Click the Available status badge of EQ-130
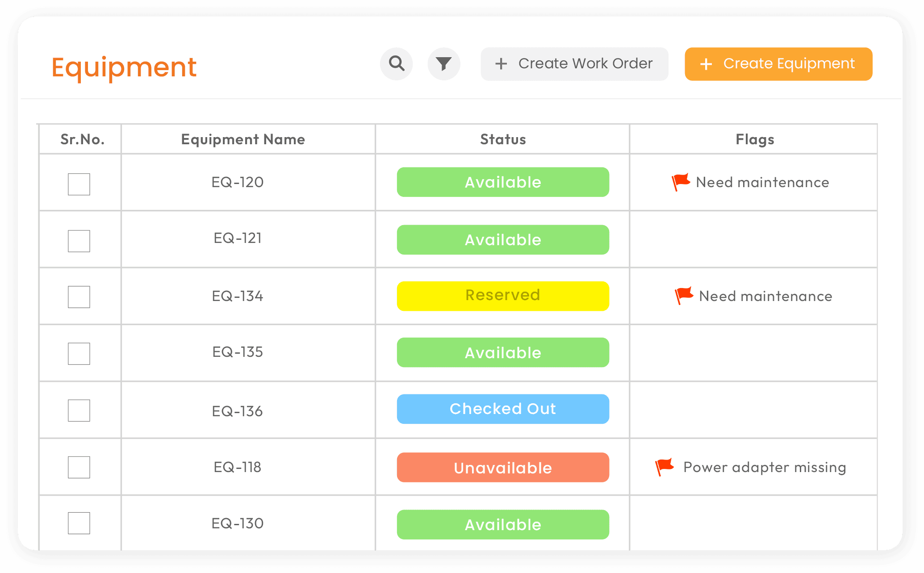 point(503,525)
